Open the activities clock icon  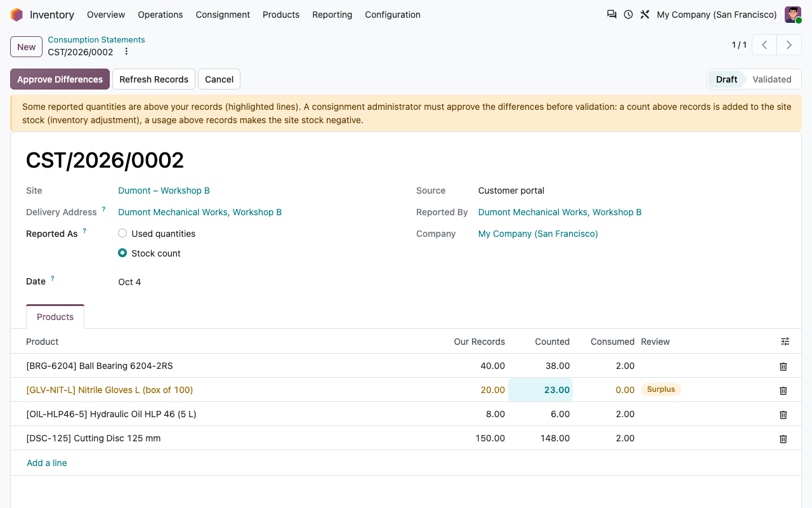[x=628, y=15]
